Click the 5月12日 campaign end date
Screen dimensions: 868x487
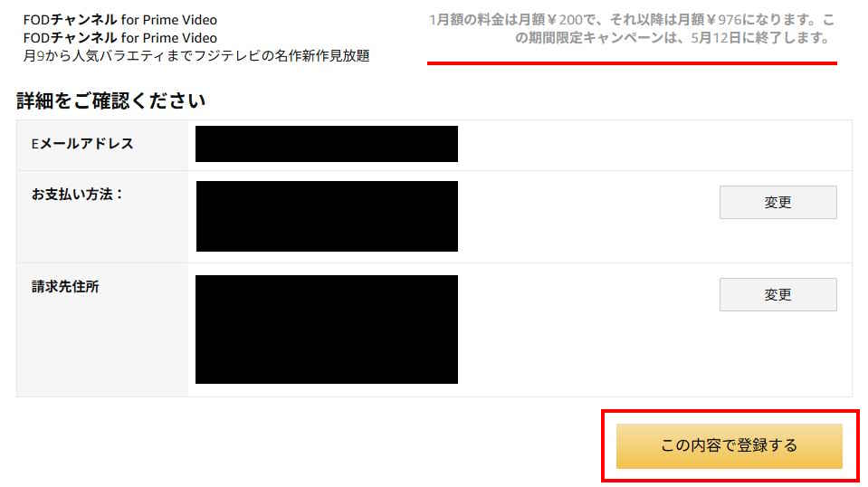[x=711, y=38]
